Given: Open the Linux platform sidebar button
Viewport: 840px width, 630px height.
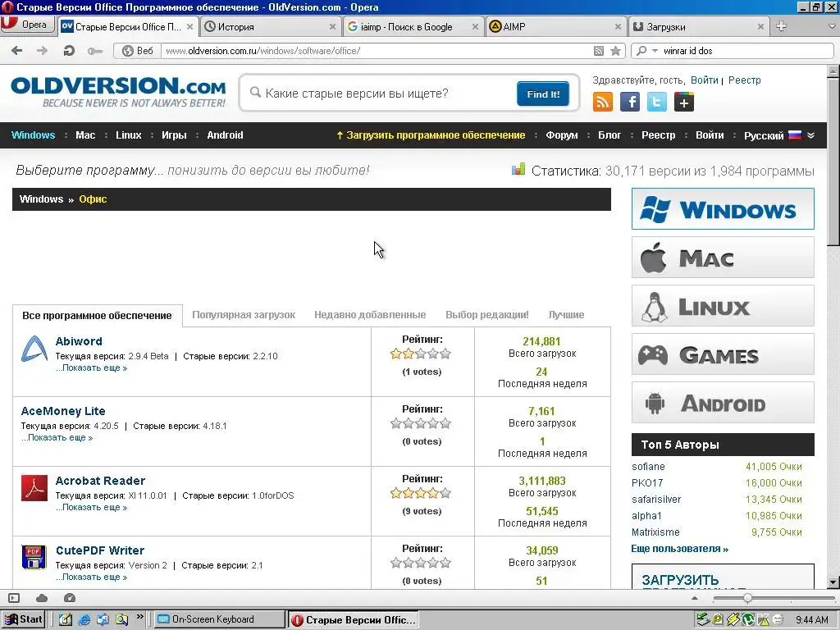Looking at the screenshot, I should click(723, 306).
